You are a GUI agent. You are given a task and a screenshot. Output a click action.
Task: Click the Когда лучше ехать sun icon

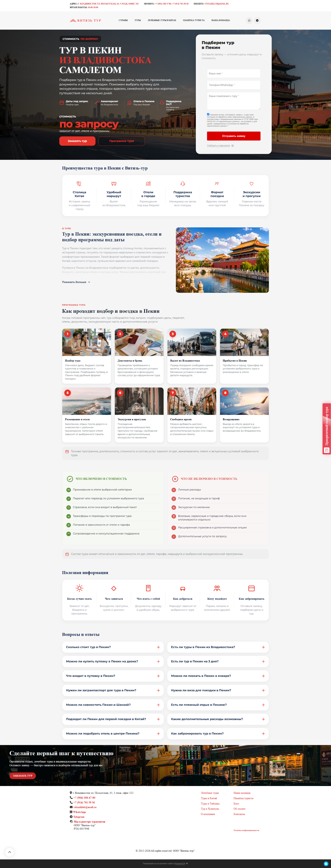(x=79, y=588)
